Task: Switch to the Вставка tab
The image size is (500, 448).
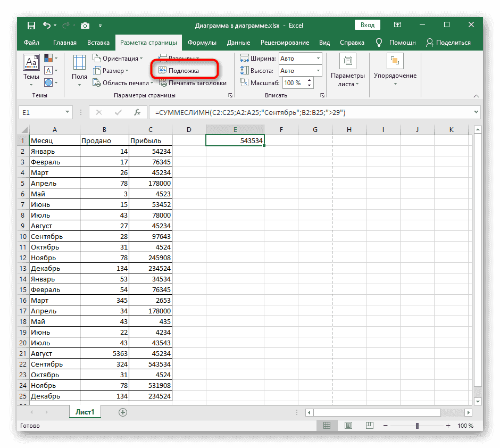Action: [x=98, y=43]
